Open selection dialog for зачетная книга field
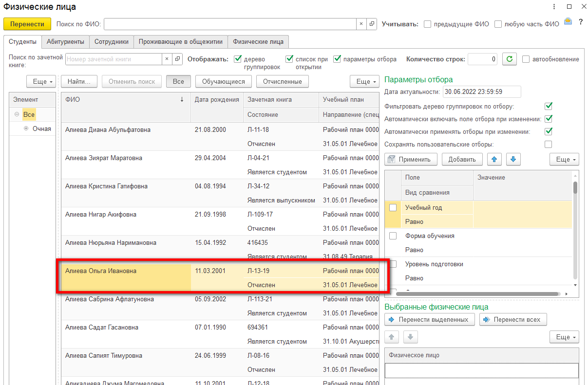The width and height of the screenshot is (588, 385). (177, 59)
